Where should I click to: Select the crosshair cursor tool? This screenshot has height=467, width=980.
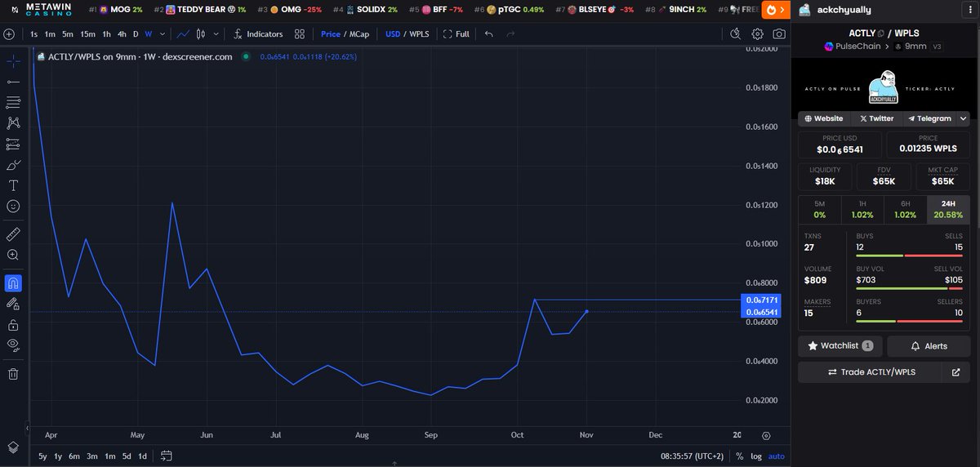pos(13,62)
